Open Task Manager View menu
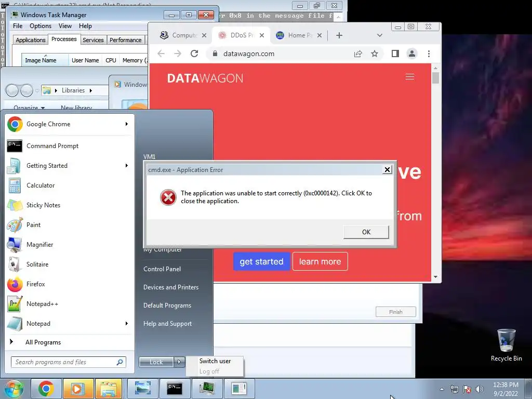The image size is (532, 399). click(x=65, y=26)
